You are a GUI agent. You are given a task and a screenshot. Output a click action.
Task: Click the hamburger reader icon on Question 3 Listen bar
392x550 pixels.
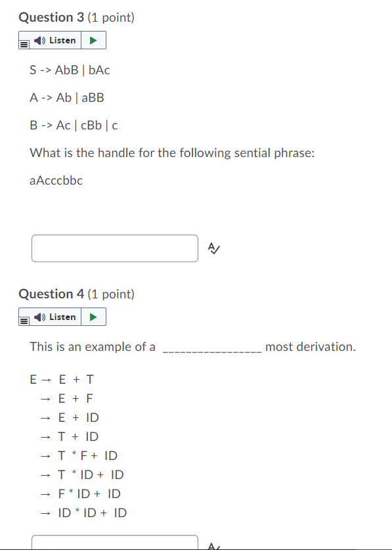[x=22, y=43]
